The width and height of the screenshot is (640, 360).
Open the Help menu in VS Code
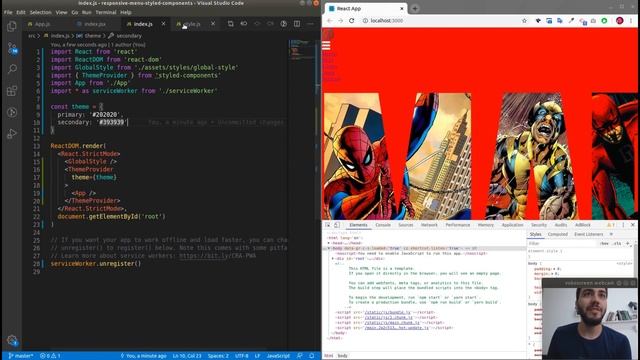(x=126, y=12)
